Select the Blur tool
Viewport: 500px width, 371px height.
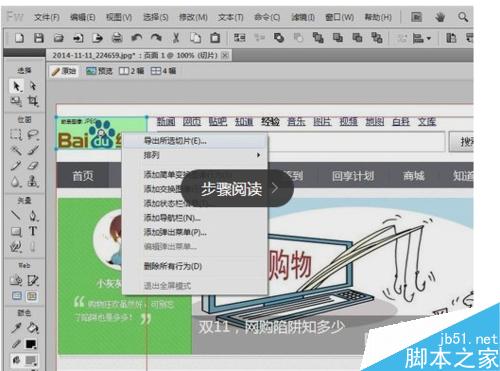[x=16, y=181]
